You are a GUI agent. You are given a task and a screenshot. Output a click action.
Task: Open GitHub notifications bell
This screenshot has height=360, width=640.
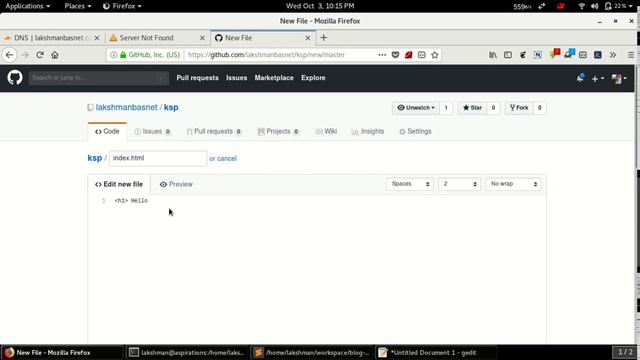click(580, 78)
